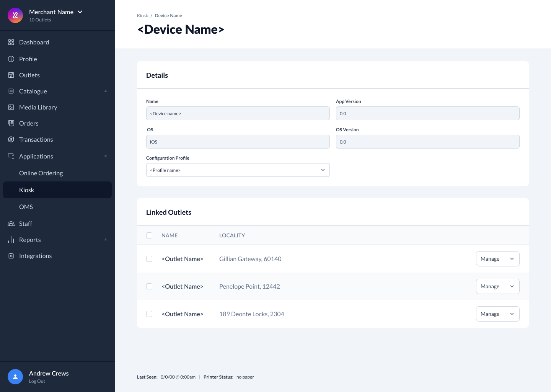Open Online Ordering in the sidebar

[x=41, y=173]
